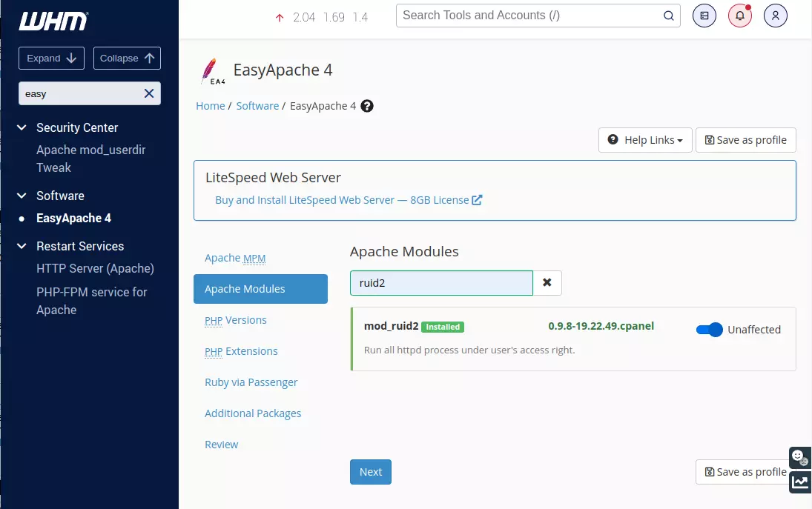The height and width of the screenshot is (509, 812).
Task: Clear the ruid2 module filter
Action: [x=547, y=282]
